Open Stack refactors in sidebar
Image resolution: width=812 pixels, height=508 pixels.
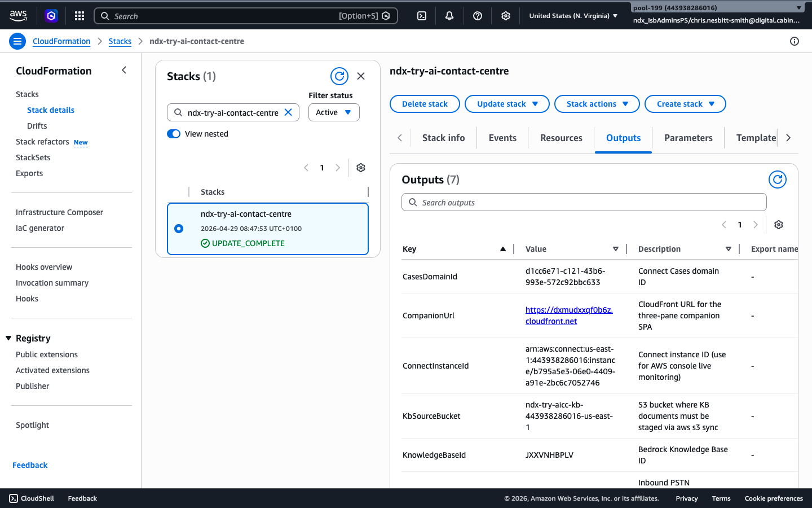[43, 142]
